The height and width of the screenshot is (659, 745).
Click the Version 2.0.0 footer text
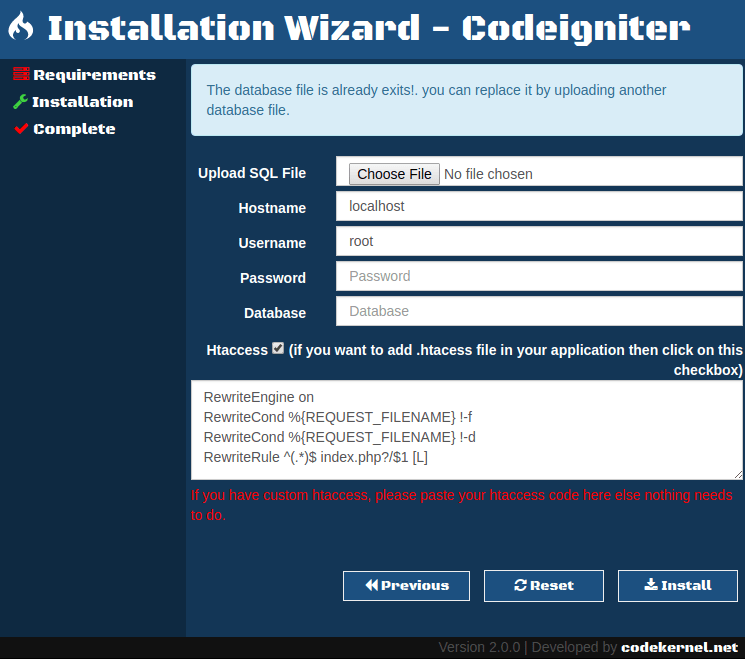point(479,647)
